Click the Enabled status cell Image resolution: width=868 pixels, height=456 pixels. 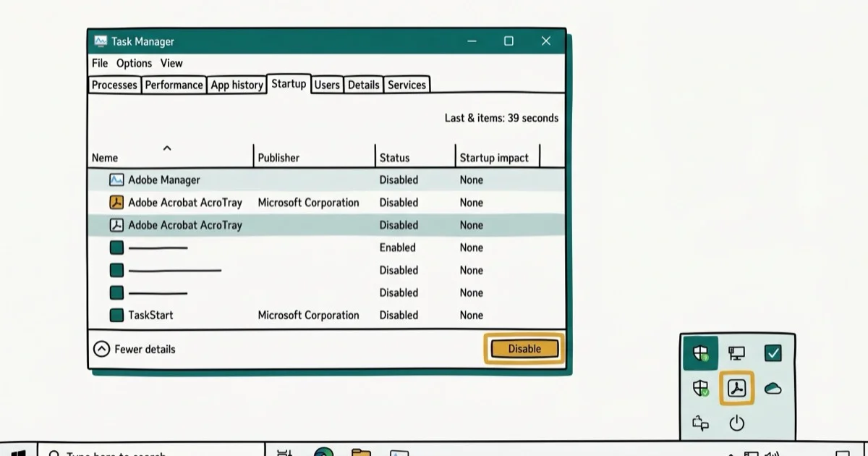pos(398,248)
